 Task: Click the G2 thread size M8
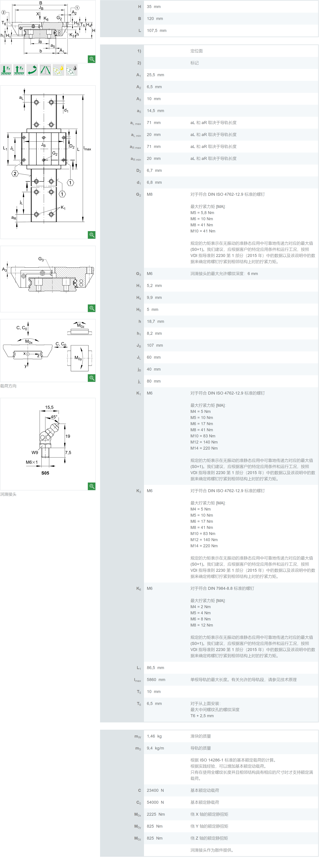(150, 194)
